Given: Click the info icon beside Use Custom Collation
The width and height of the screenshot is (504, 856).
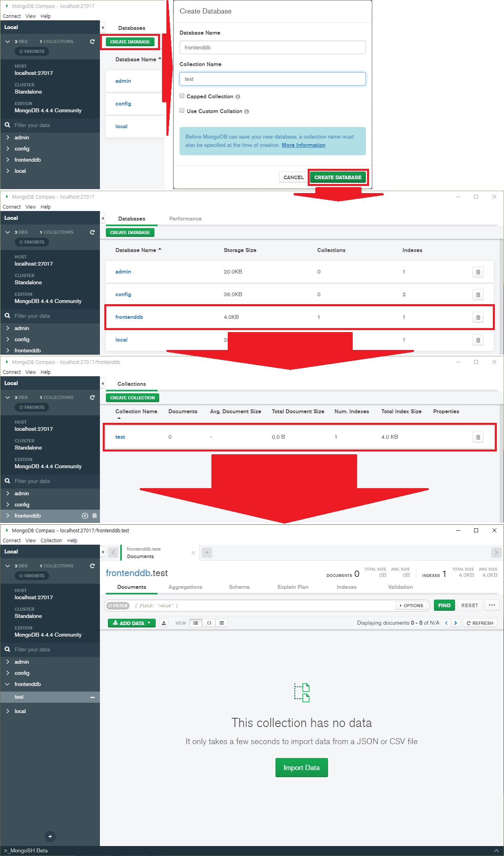Looking at the screenshot, I should point(247,111).
